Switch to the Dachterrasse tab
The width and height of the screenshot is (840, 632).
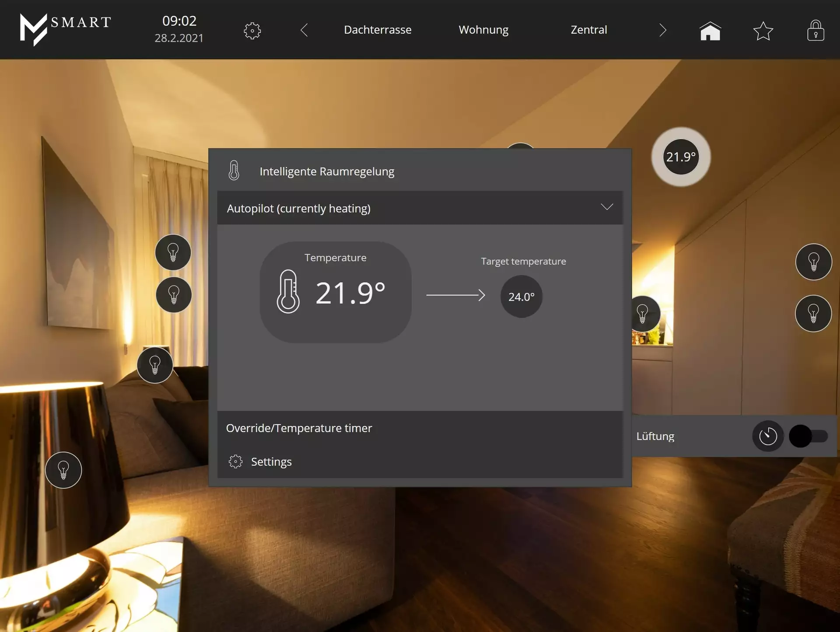377,30
